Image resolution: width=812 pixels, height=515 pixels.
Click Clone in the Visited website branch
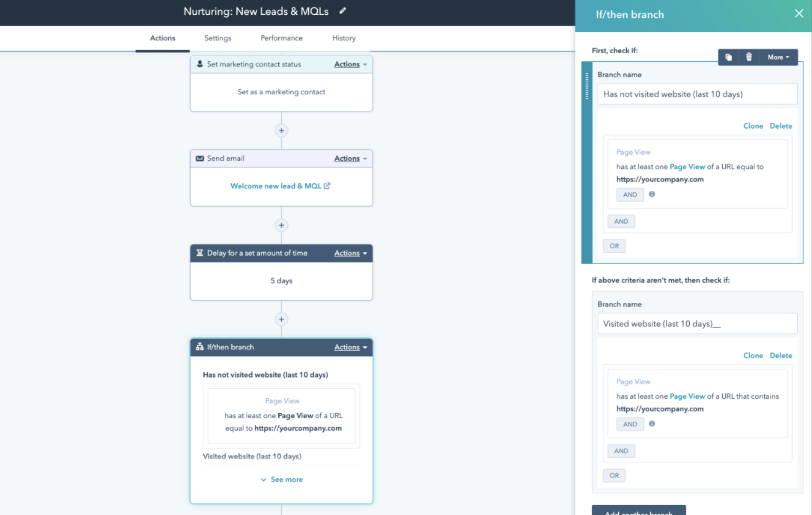pyautogui.click(x=753, y=356)
